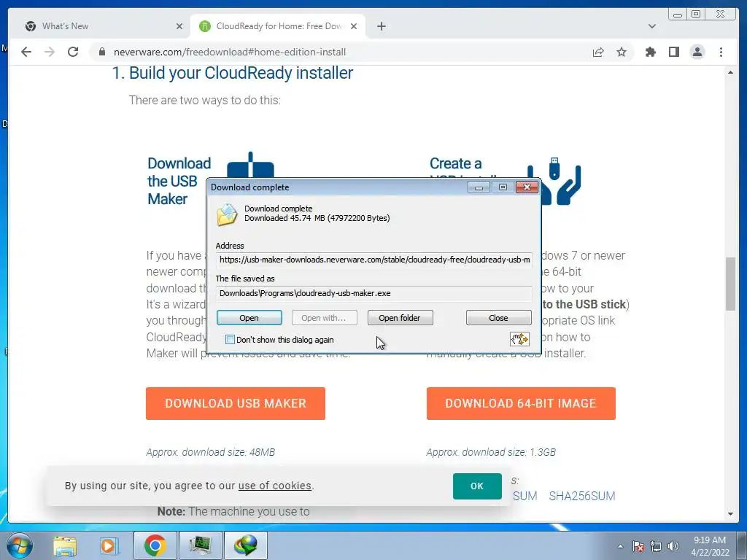Viewport: 747px width, 560px height.
Task: Click Close in download dialog
Action: coord(499,318)
